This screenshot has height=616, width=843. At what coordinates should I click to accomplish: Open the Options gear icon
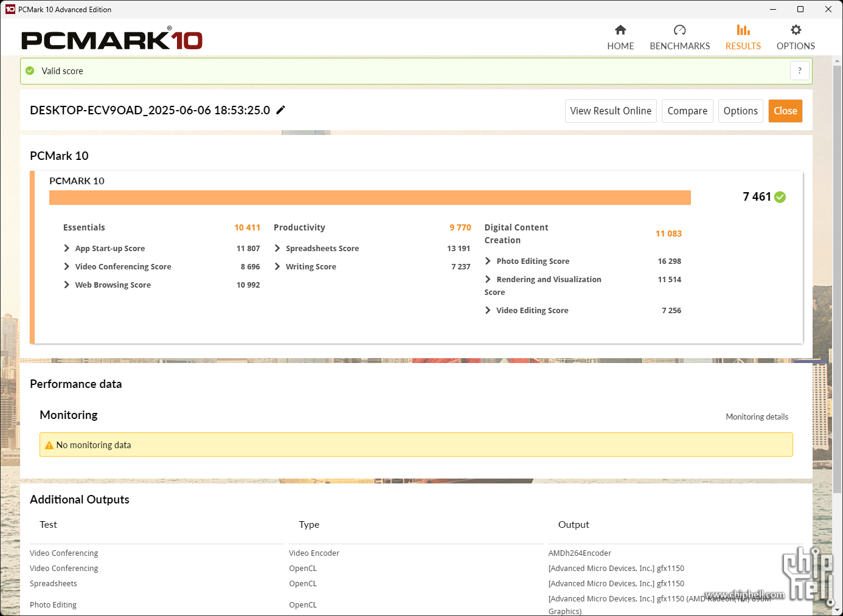(x=796, y=30)
